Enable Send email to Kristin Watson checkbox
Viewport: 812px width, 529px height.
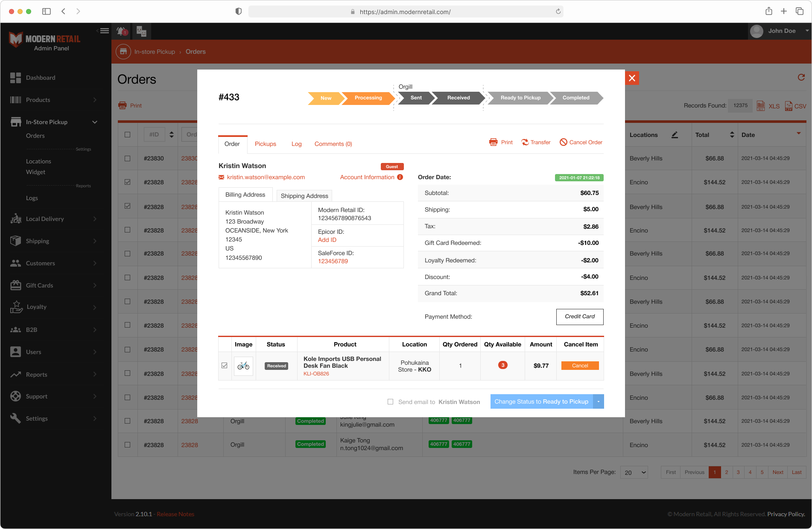pos(390,402)
